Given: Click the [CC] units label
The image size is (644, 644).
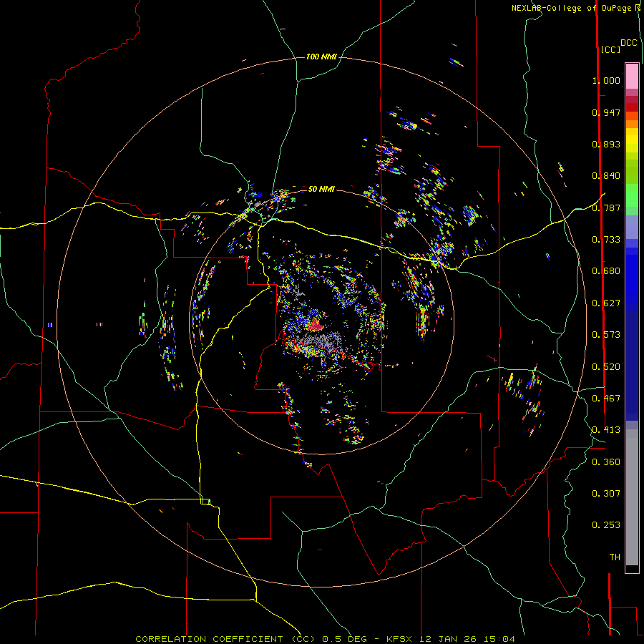Looking at the screenshot, I should click(x=610, y=49).
